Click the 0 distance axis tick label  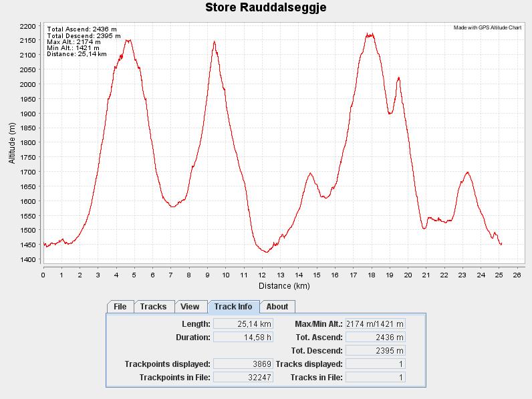pos(43,275)
